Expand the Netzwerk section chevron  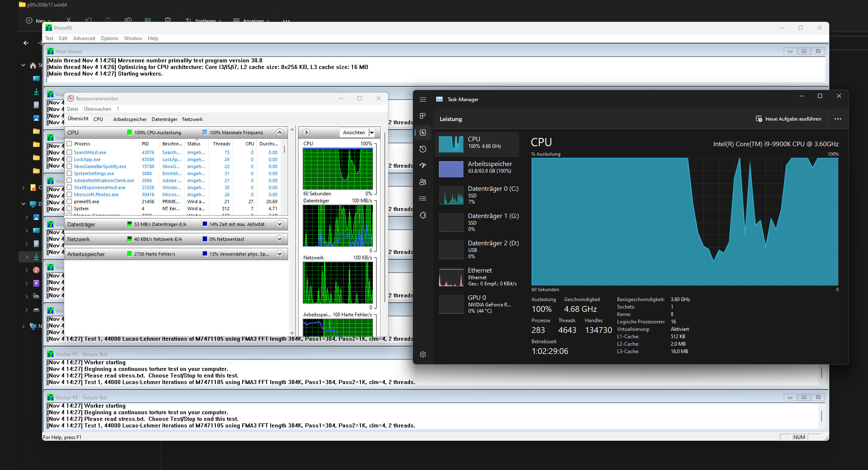(x=279, y=239)
